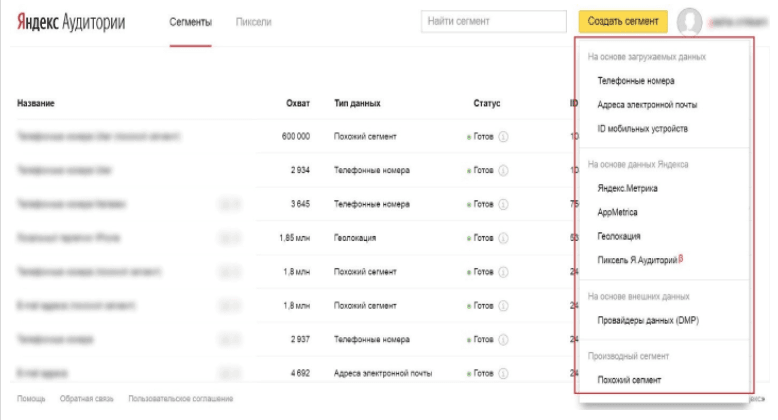Click the user avatar icon
The height and width of the screenshot is (420, 778).
click(690, 22)
